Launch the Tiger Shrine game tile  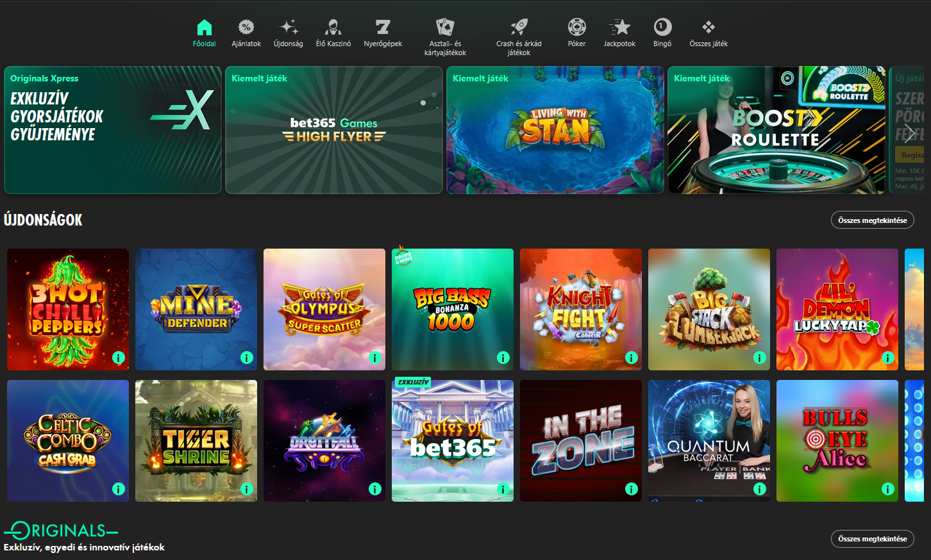pyautogui.click(x=196, y=441)
